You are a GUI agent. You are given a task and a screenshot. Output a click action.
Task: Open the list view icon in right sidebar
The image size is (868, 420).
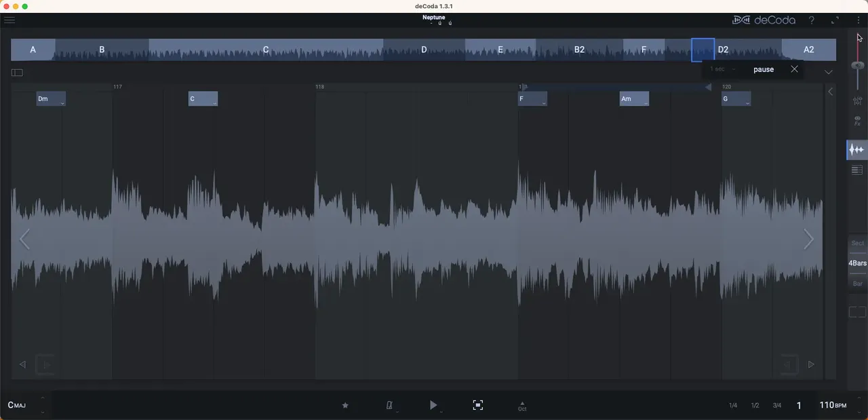[857, 170]
